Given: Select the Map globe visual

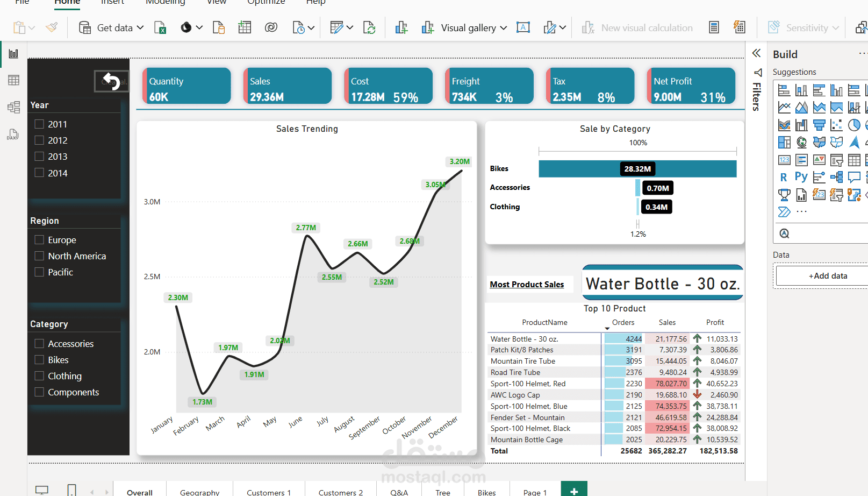Looking at the screenshot, I should pos(802,143).
